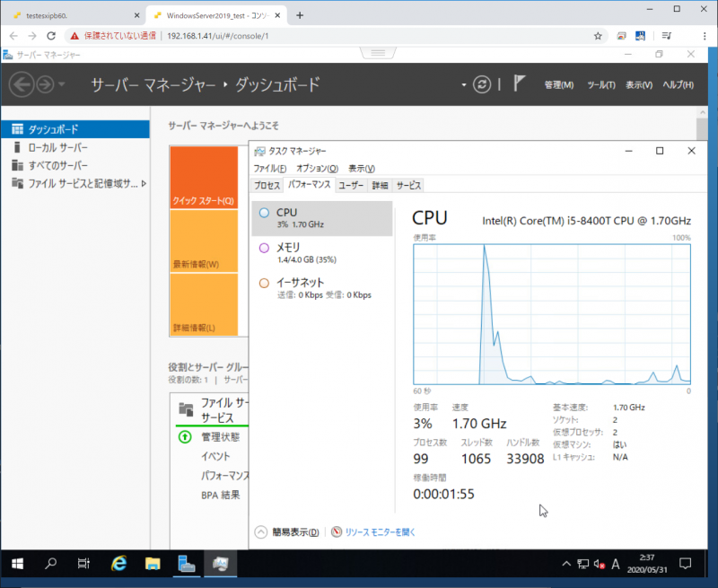Open リソース モニターを開く link

point(380,532)
